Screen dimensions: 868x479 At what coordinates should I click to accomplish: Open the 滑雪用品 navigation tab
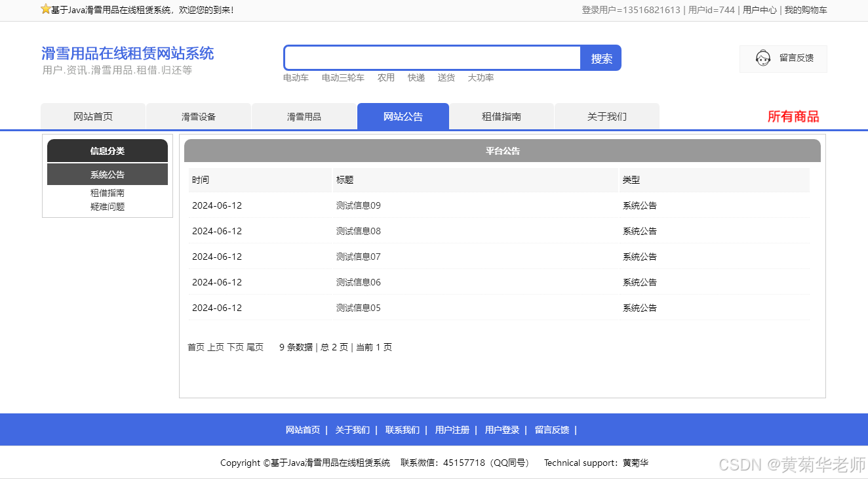[304, 116]
